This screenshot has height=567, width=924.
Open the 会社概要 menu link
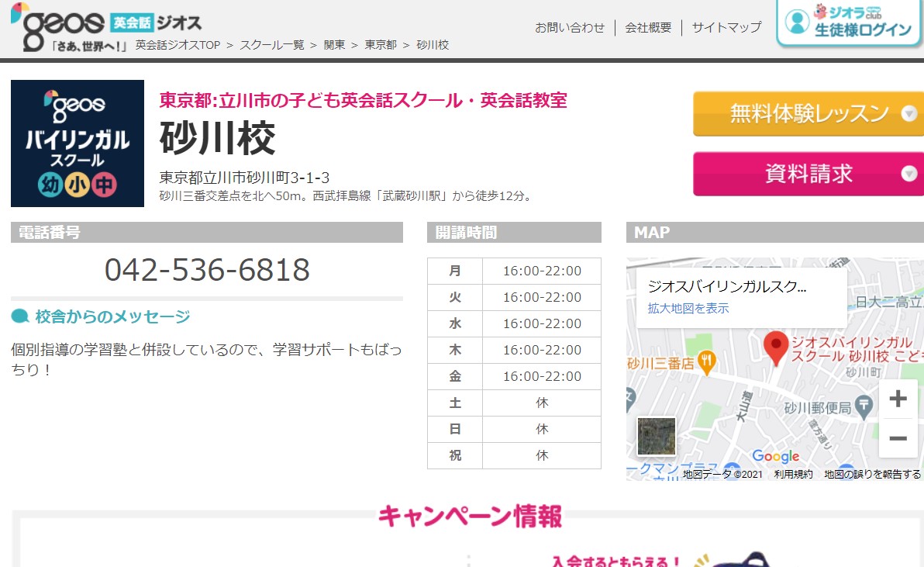coord(648,28)
